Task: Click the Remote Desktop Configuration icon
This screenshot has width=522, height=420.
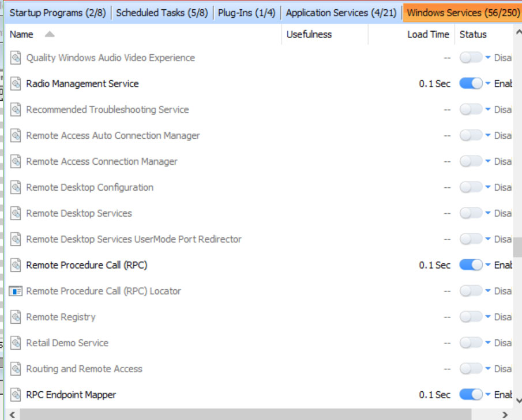Action: pyautogui.click(x=16, y=187)
